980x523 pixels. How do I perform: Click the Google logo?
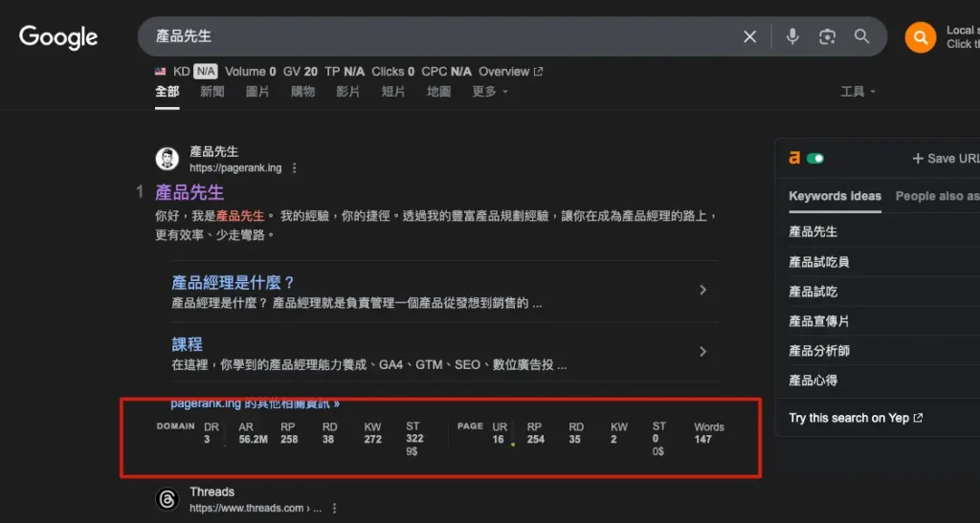[58, 37]
